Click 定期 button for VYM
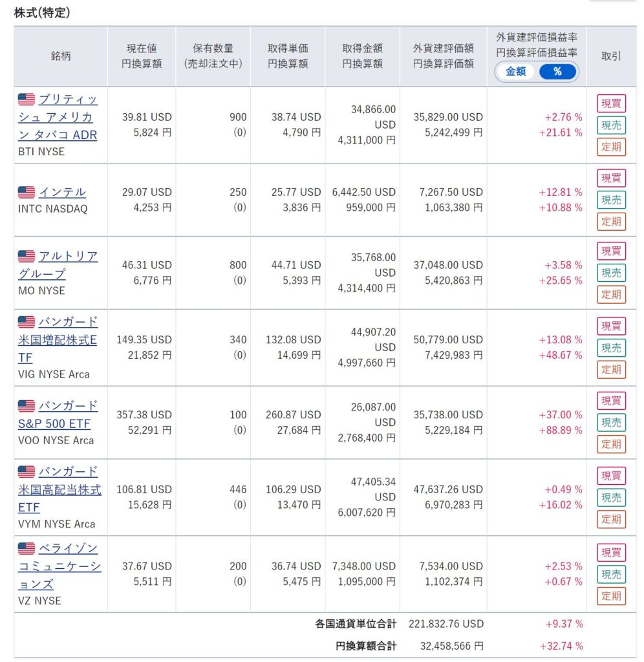Viewport: 644px width, 662px height. pos(611,519)
